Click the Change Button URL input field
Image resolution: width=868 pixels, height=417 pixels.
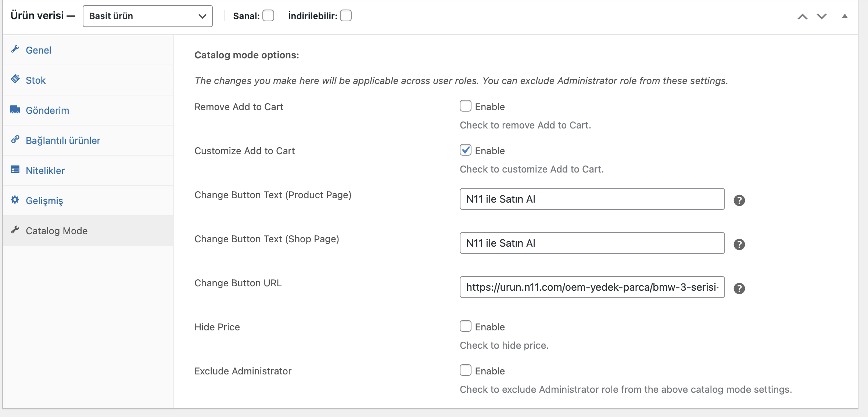(x=592, y=287)
